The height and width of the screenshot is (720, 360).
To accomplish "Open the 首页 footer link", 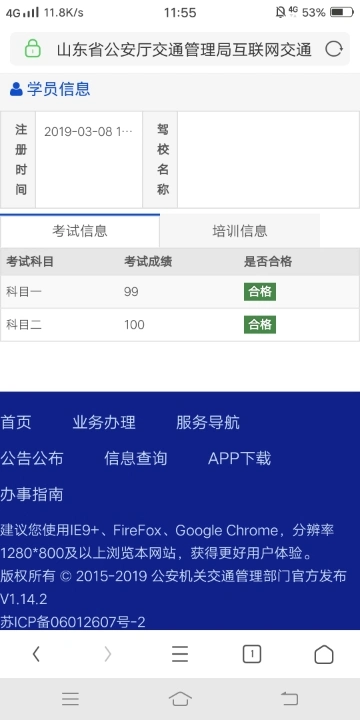I will coord(16,422).
